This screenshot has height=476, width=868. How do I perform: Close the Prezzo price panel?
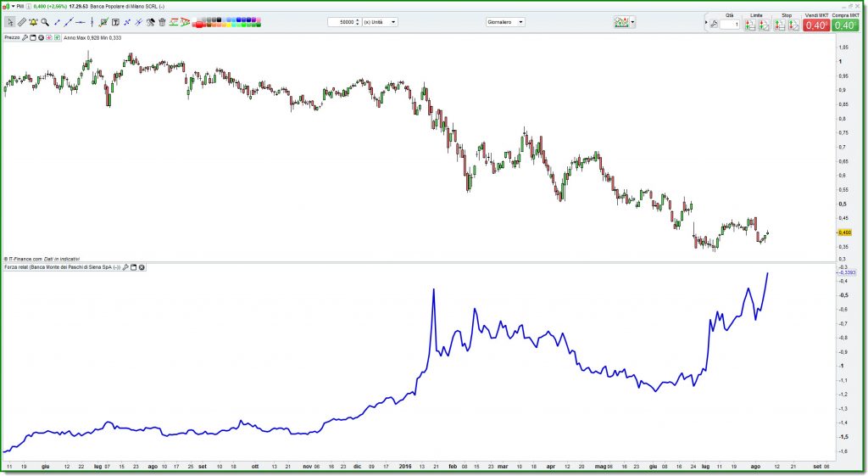click(x=41, y=37)
